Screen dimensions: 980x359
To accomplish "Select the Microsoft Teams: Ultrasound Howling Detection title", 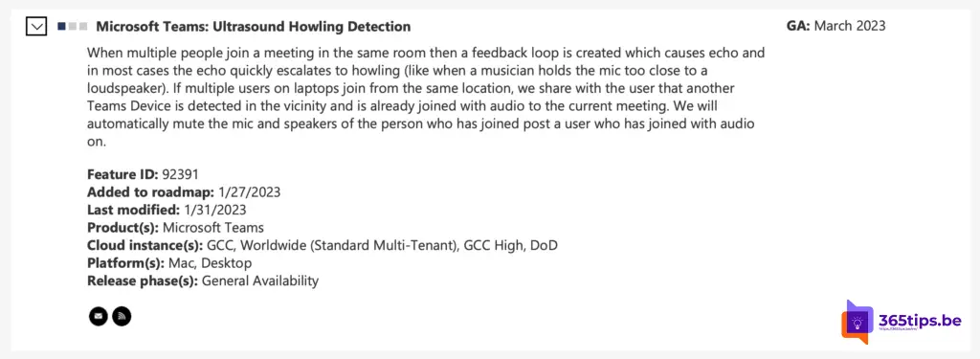I will coord(253,26).
